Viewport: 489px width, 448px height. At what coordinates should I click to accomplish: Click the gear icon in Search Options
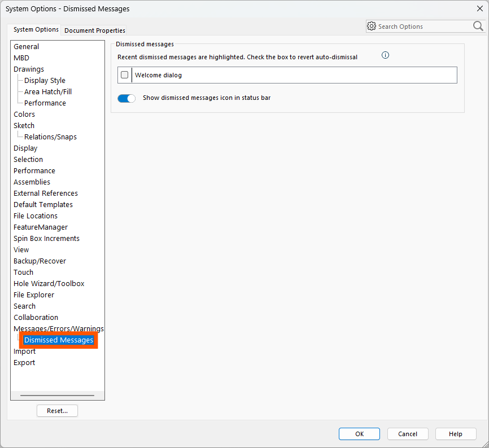(372, 26)
